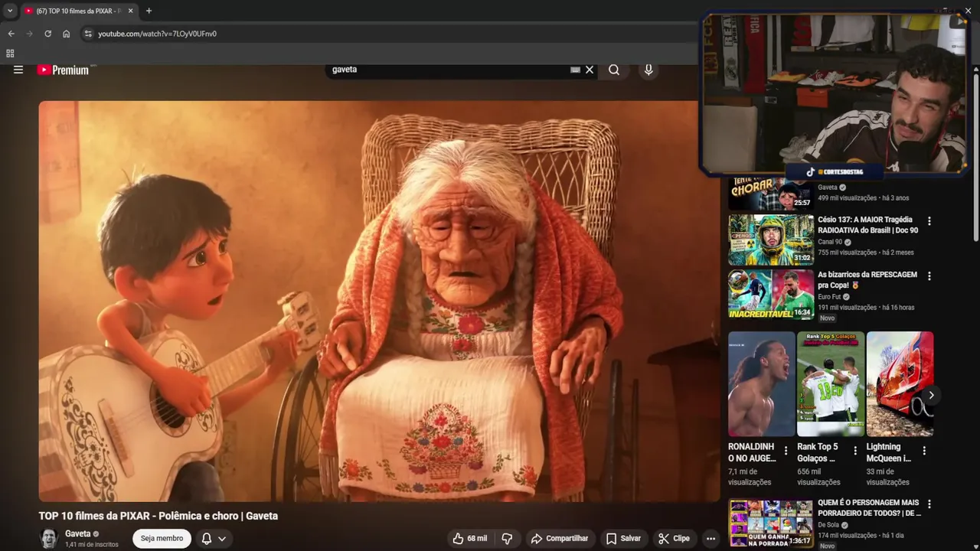Open Césio 137: A MAIOR Tragédia title

click(x=867, y=225)
